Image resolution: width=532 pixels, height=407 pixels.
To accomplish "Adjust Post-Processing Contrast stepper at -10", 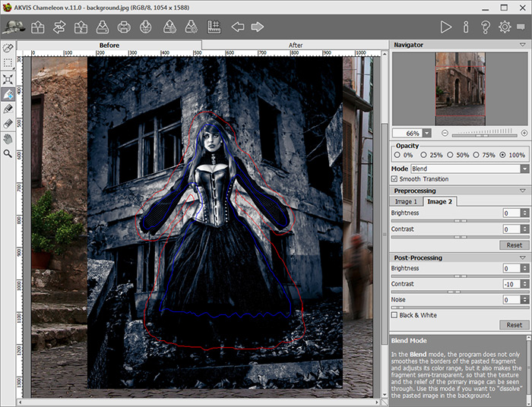I will pos(525,284).
